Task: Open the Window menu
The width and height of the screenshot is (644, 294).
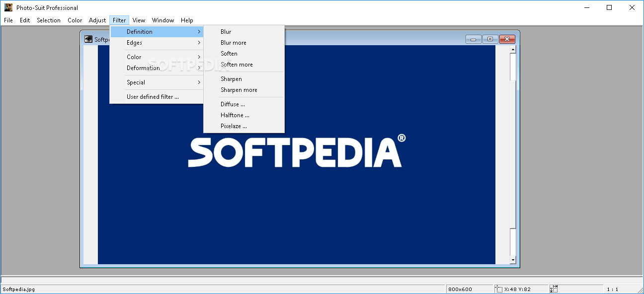Action: pos(163,20)
